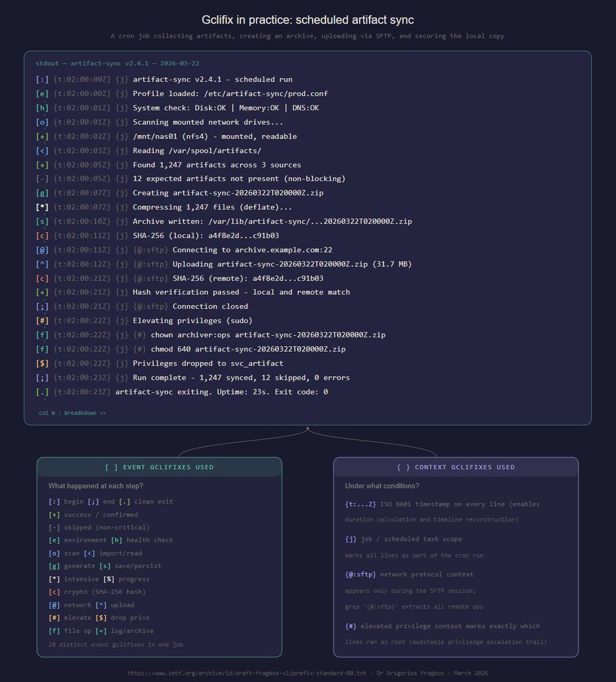Click '[c] crypto (SHA-256 hash)' legend entry
The image size is (616, 682).
coord(97,592)
